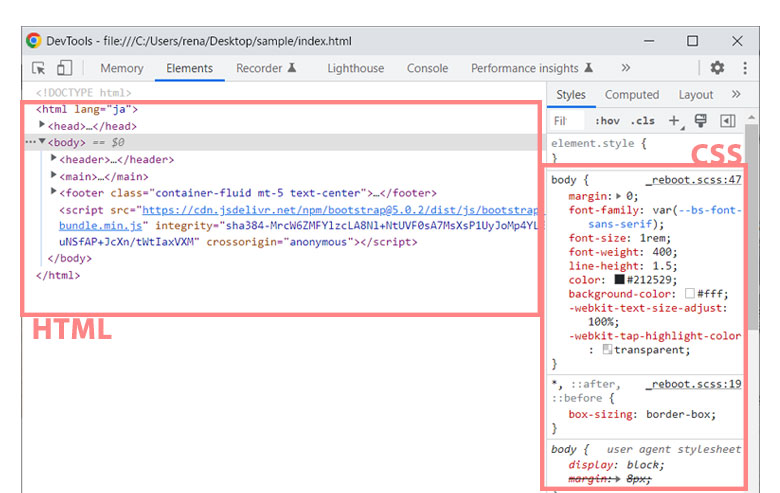The width and height of the screenshot is (780, 493).
Task: Activate the inspect element picker tool
Action: [39, 68]
